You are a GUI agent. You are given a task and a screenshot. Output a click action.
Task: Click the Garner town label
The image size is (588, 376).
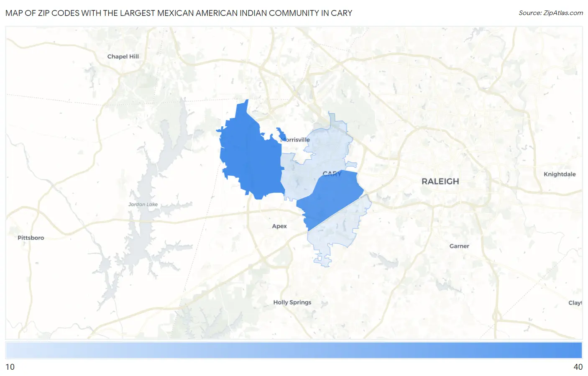coord(459,246)
